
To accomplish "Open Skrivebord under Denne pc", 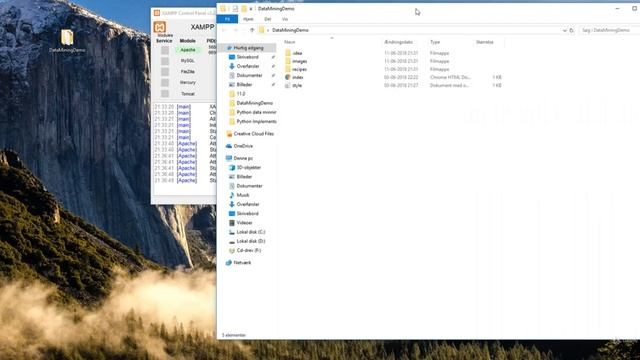I will click(247, 214).
